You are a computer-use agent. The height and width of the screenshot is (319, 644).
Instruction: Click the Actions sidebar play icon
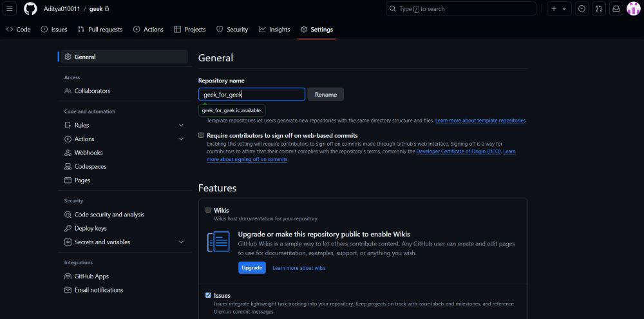pos(68,139)
